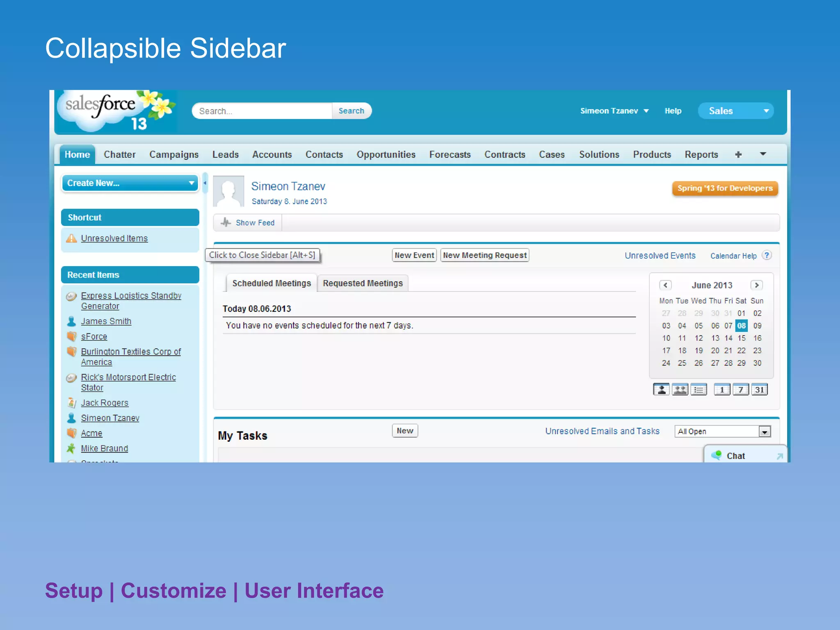This screenshot has width=840, height=630.
Task: Open Unresolved Emails and Tasks link
Action: pyautogui.click(x=602, y=431)
